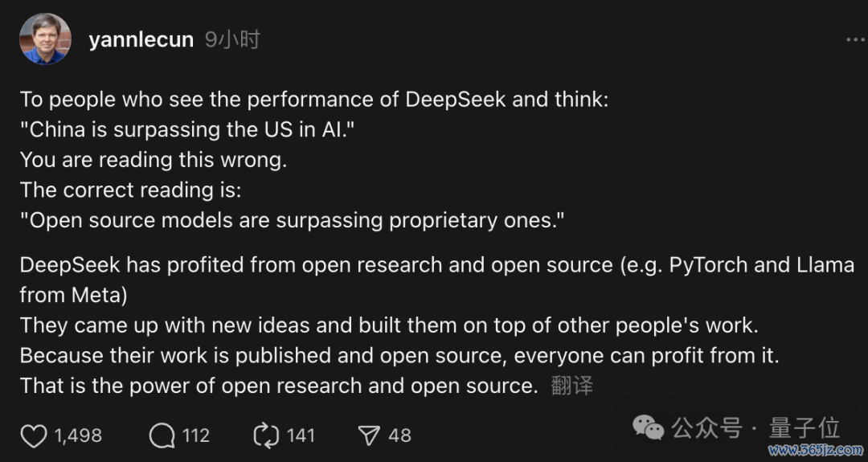The image size is (868, 462).
Task: Open replies via the comment bubble icon
Action: 162,436
